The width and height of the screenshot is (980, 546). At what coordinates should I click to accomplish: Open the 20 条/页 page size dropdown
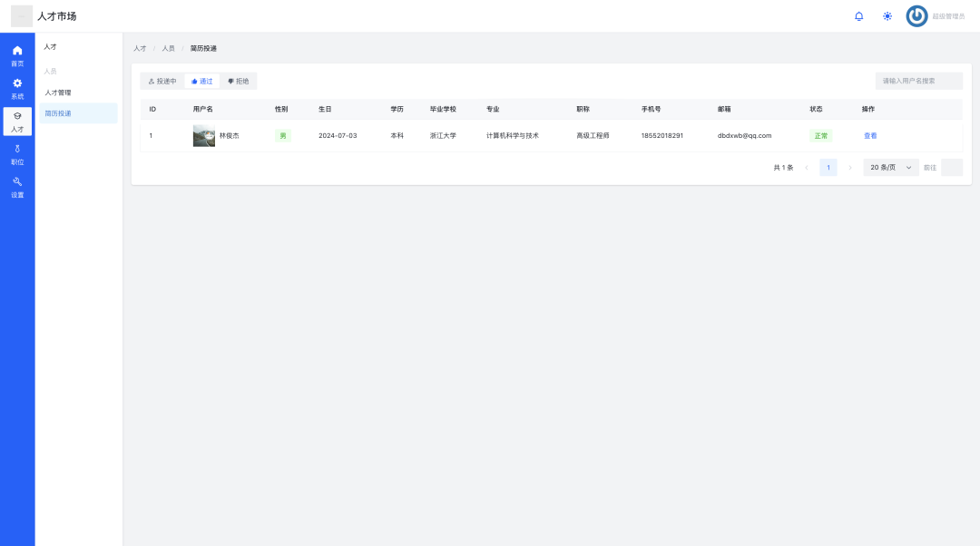pos(890,168)
